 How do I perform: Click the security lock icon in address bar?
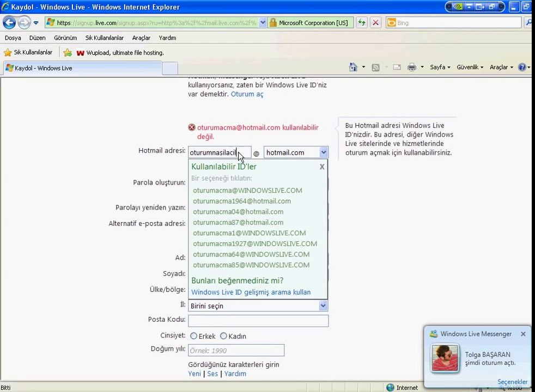(x=273, y=23)
